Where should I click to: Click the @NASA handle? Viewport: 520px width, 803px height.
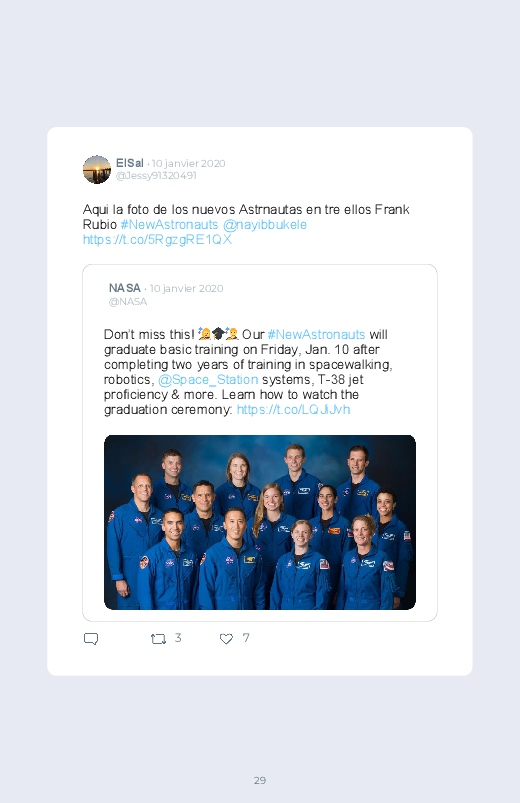point(128,302)
